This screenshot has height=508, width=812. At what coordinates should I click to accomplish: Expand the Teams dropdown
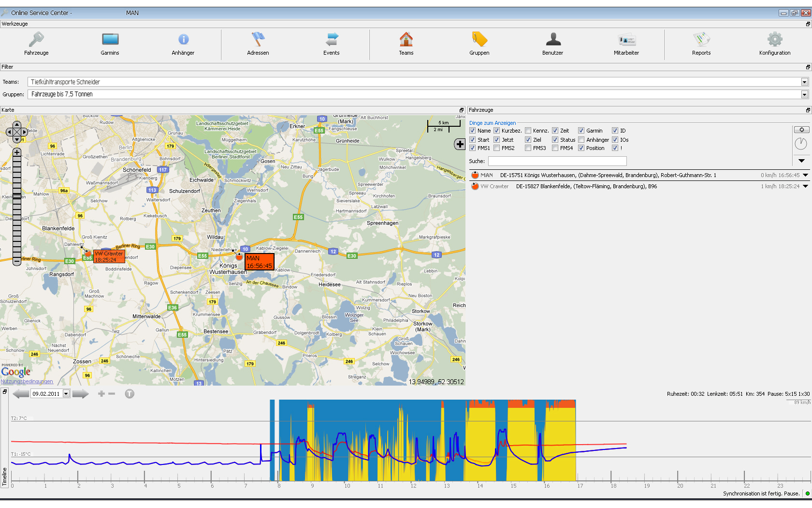click(804, 82)
